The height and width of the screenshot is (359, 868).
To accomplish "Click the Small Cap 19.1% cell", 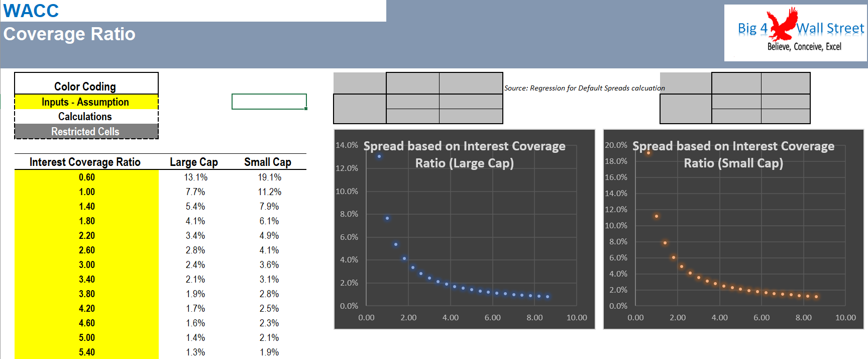I will pyautogui.click(x=269, y=177).
